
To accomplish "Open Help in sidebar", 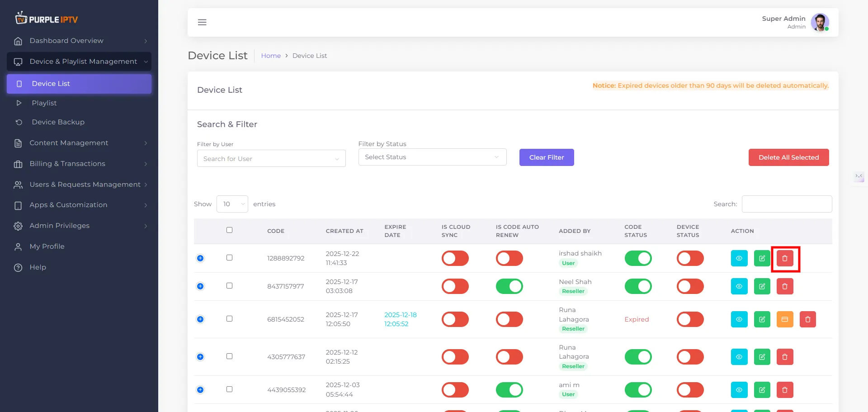I will [79, 267].
